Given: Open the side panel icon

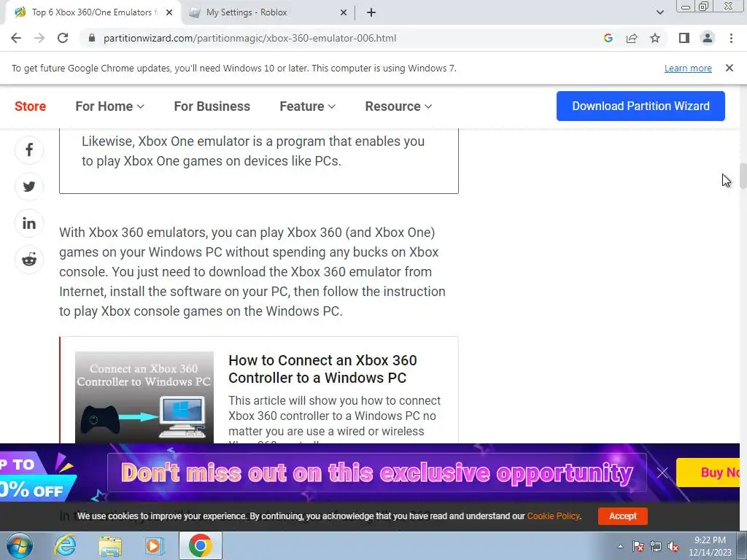Looking at the screenshot, I should [684, 38].
